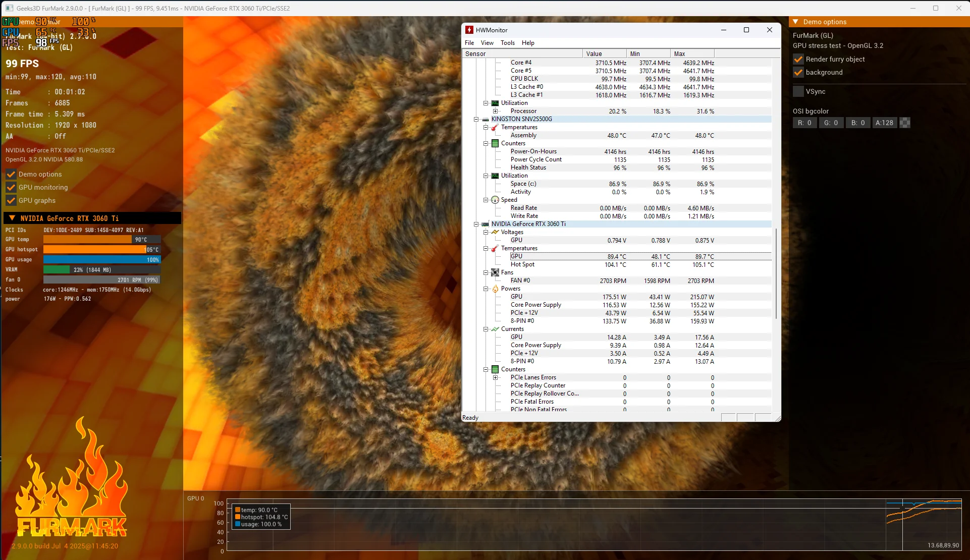Viewport: 970px width, 560px height.
Task: Collapse the NVIDIA GeForce RTX 3060 Ti panel header
Action: coord(12,218)
